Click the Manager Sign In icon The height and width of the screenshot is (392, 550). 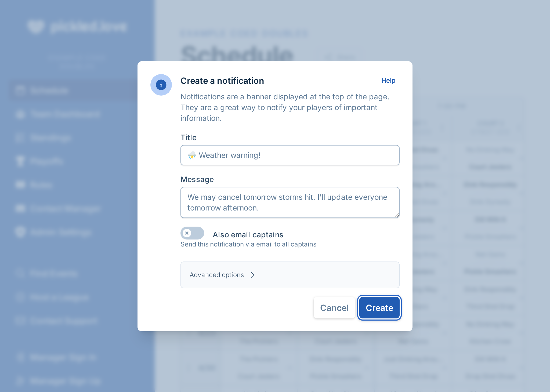(x=20, y=358)
